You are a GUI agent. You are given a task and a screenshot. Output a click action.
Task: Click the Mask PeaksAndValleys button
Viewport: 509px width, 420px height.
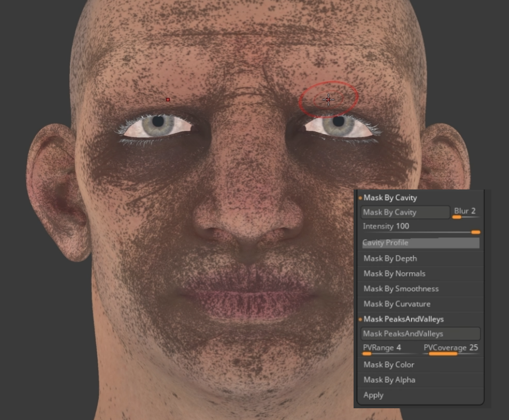point(421,334)
